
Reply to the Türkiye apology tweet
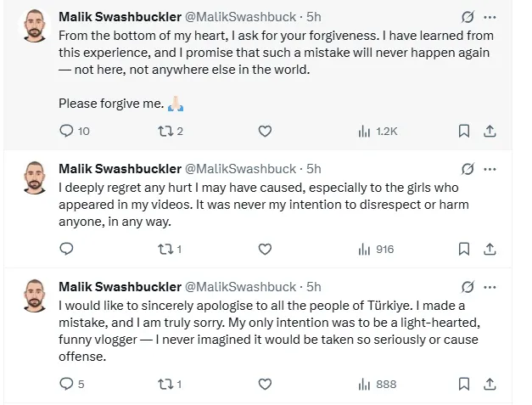click(68, 384)
